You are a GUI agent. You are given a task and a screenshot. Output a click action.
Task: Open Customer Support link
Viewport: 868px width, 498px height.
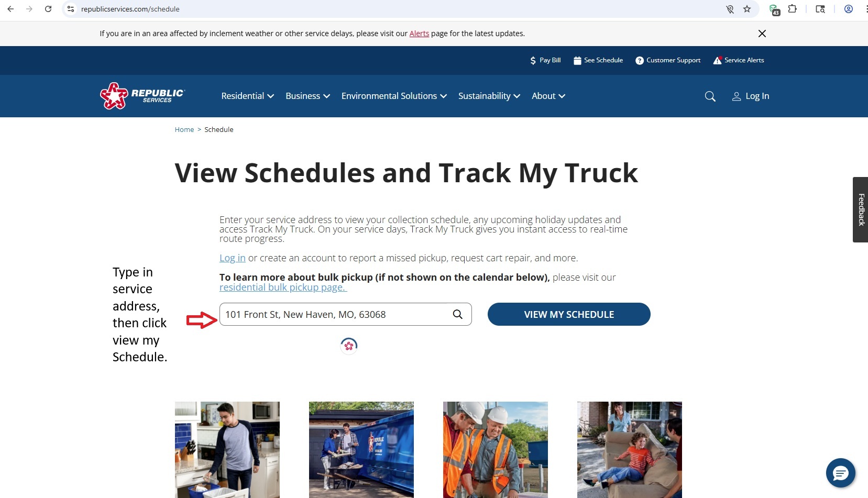click(668, 60)
